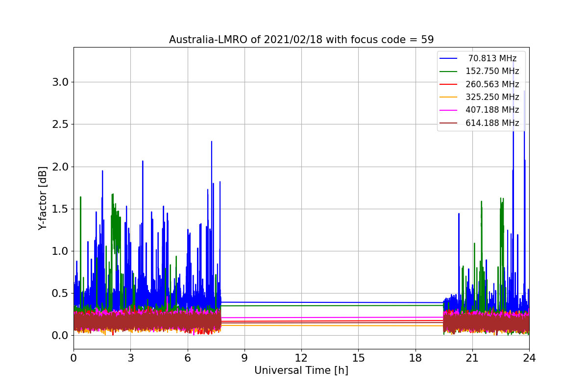Image resolution: width=588 pixels, height=392 pixels.
Task: Click x-axis tick label 9
Action: pos(245,358)
